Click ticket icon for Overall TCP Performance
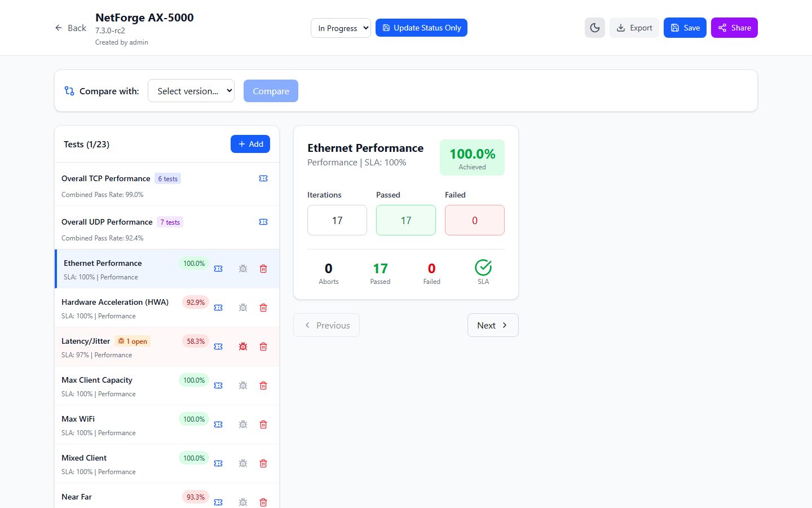The image size is (812, 508). coord(263,178)
